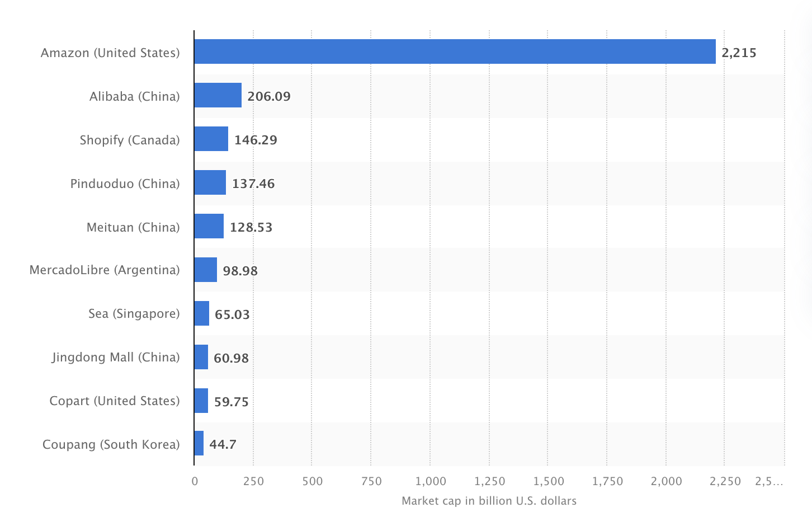812x517 pixels.
Task: Click the 44.7 value label
Action: click(223, 444)
